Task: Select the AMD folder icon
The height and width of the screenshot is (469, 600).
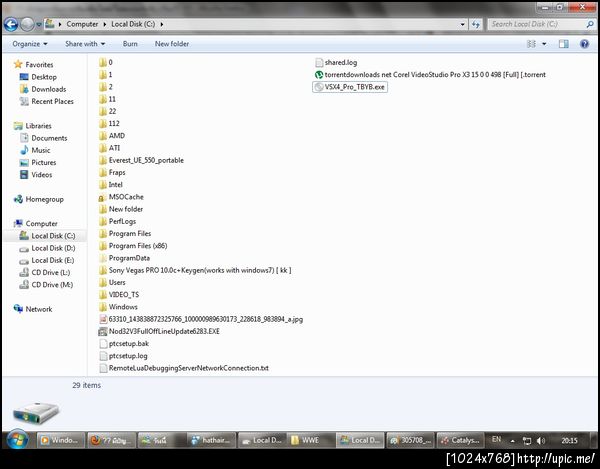Action: click(x=103, y=136)
